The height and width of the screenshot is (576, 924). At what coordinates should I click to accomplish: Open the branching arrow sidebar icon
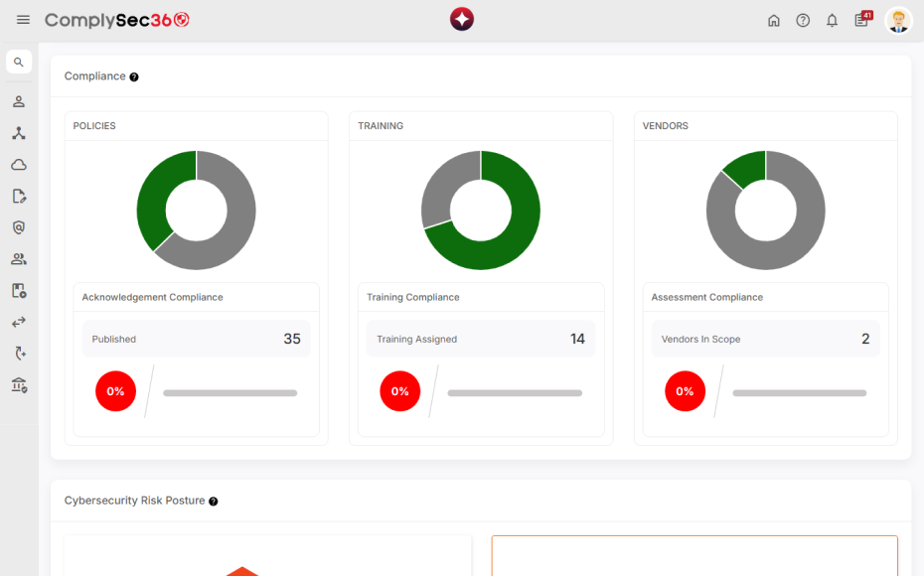[x=20, y=354]
